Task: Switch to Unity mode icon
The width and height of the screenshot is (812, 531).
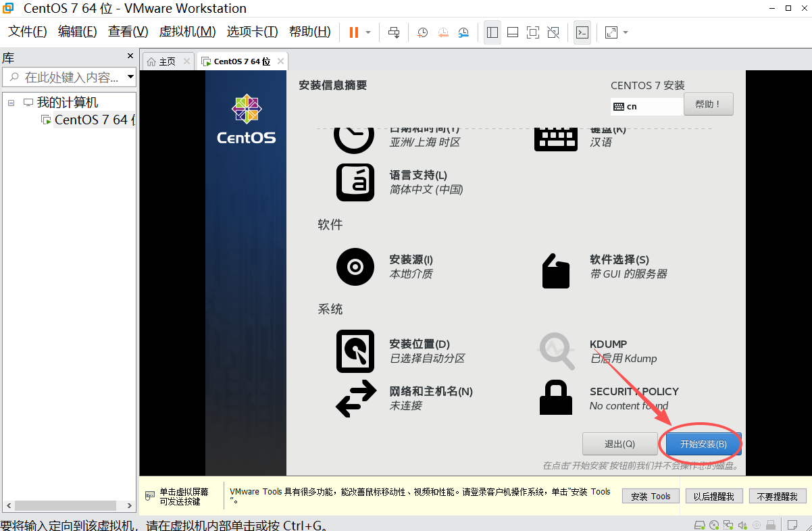Action: (553, 32)
